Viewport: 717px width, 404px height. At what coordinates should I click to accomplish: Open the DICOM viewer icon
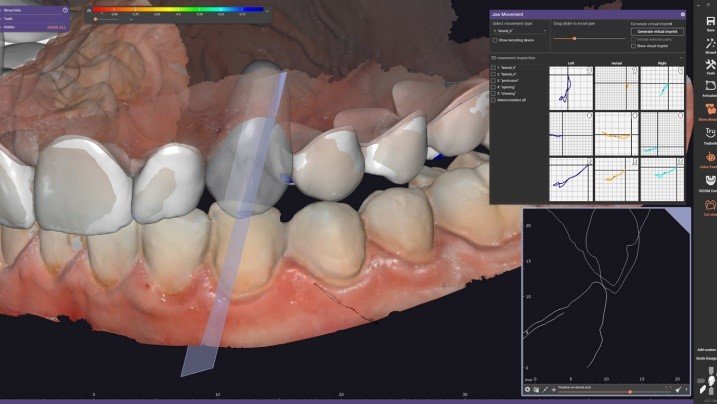(x=709, y=184)
